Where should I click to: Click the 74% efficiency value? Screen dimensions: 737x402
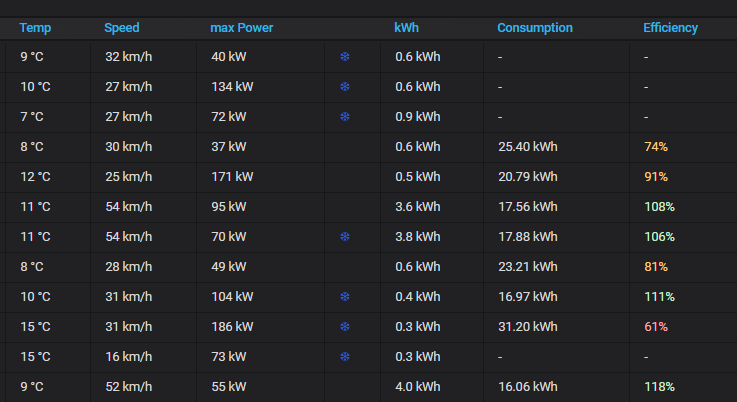coord(656,147)
